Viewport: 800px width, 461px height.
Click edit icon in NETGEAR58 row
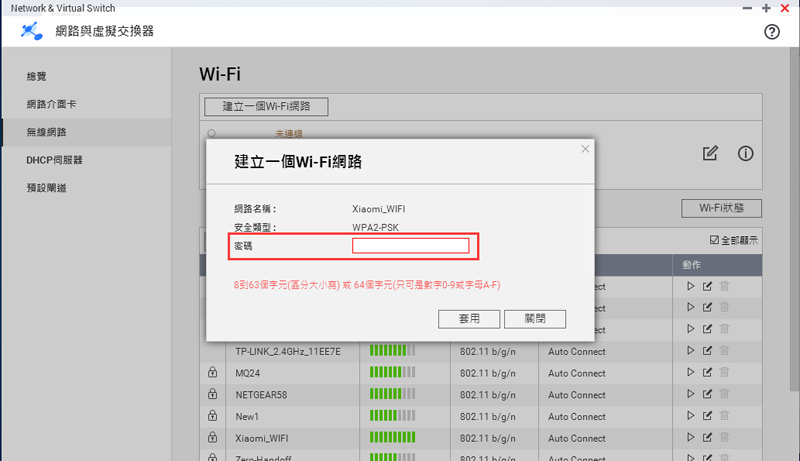[x=707, y=395]
